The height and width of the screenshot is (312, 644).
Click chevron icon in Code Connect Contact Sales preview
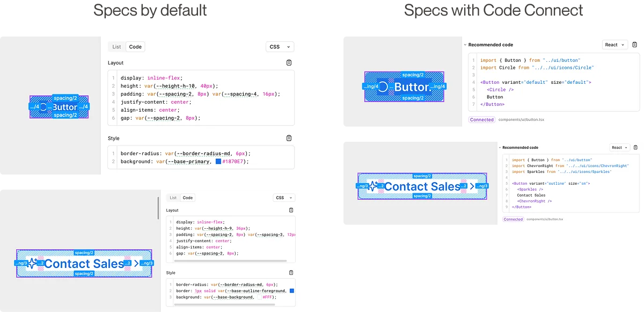click(472, 186)
